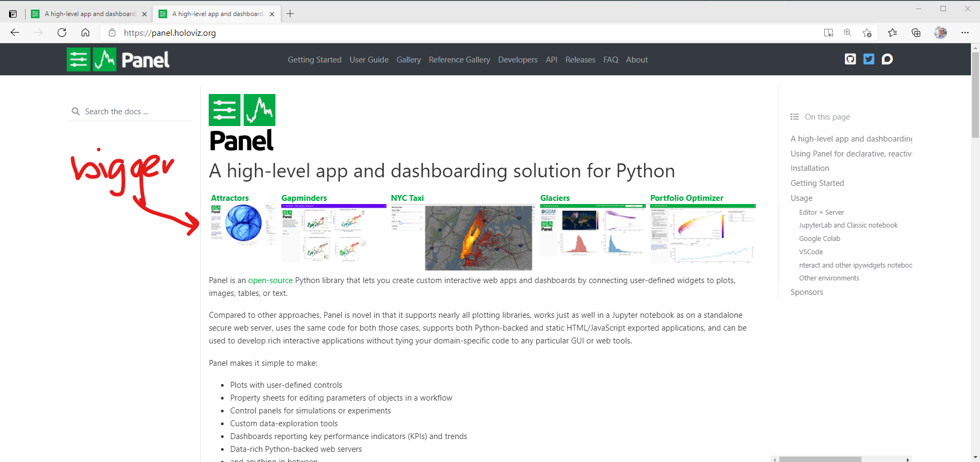The height and width of the screenshot is (462, 980).
Task: Go to browser Home page icon
Action: [85, 33]
